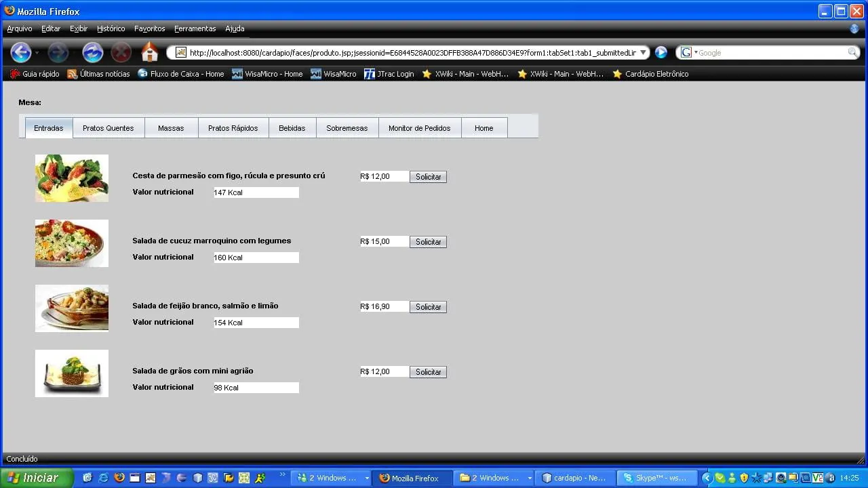Expand the folder-grouped 2 Windows taskbar button

coord(530,478)
